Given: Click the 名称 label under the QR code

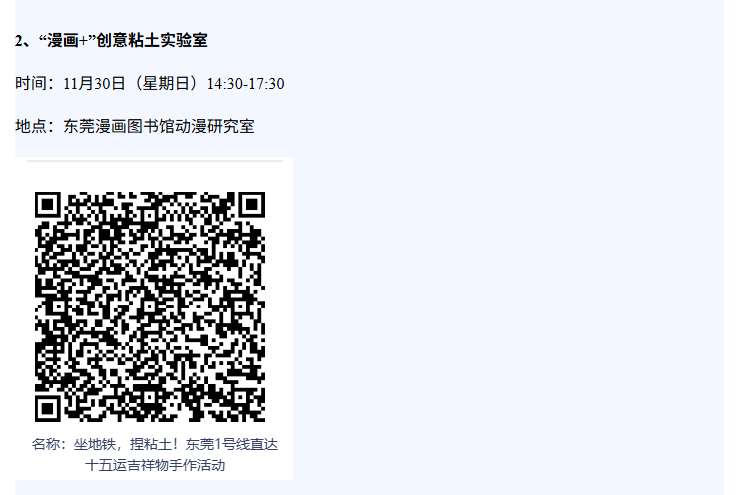Looking at the screenshot, I should [x=45, y=444].
